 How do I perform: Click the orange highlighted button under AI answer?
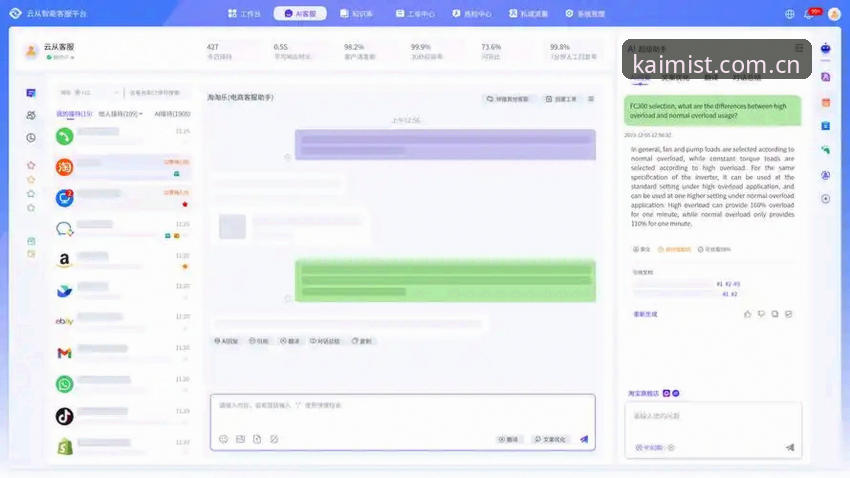(x=674, y=249)
